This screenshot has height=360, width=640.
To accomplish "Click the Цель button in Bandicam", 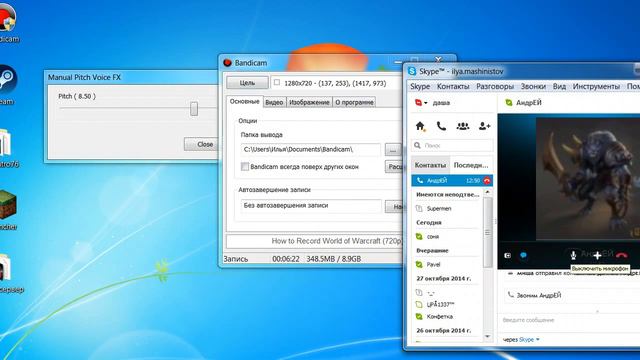I will 247,83.
